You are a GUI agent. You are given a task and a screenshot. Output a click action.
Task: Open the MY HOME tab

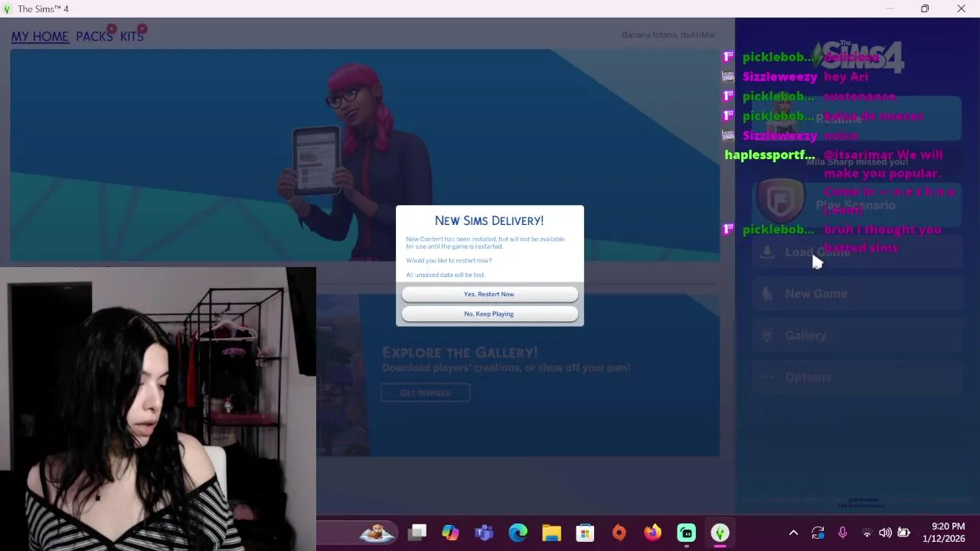40,36
